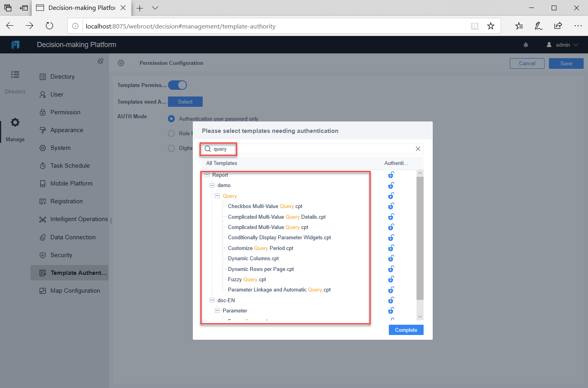Click the Save button
This screenshot has height=388, width=588.
(566, 63)
